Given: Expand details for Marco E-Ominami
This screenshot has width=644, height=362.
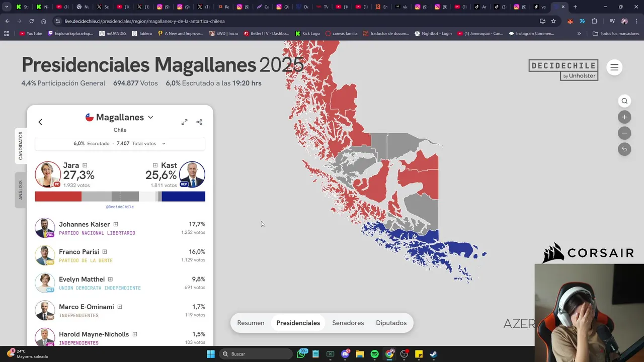Looking at the screenshot, I should (120, 307).
